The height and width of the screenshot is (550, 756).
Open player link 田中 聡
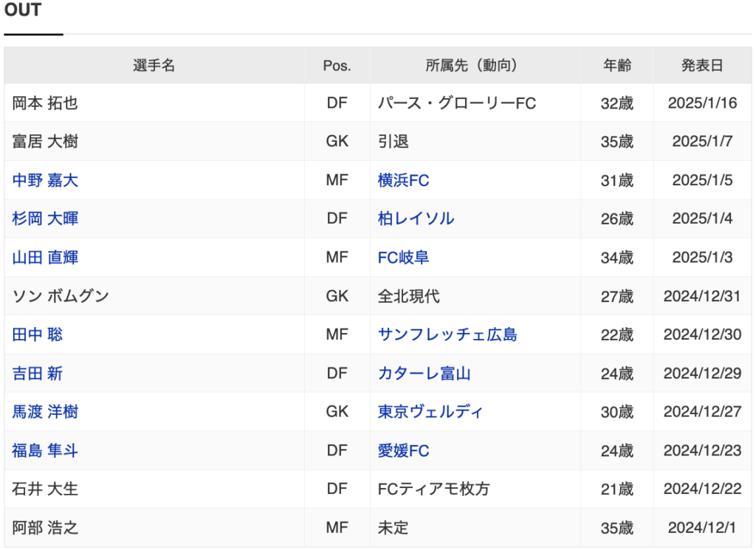[38, 334]
